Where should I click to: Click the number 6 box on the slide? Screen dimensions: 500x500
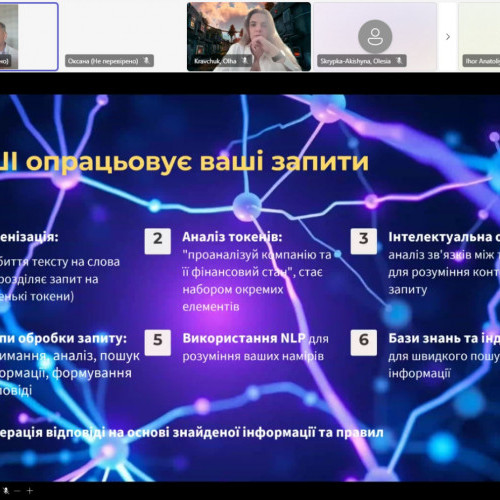[364, 342]
